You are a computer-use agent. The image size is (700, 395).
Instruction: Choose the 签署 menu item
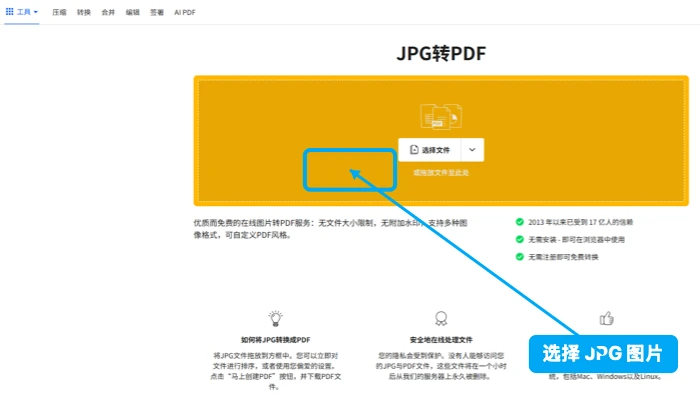(x=157, y=12)
